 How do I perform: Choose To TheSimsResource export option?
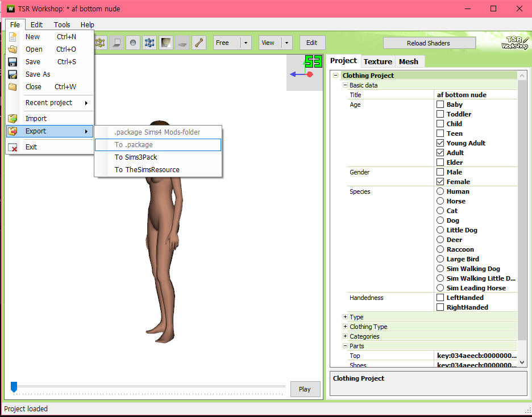tap(158, 170)
